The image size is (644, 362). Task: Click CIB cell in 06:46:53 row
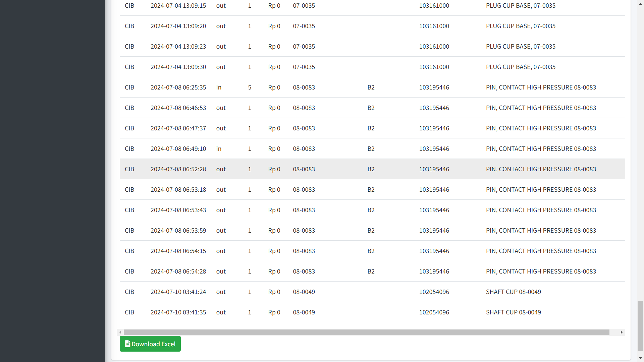129,108
